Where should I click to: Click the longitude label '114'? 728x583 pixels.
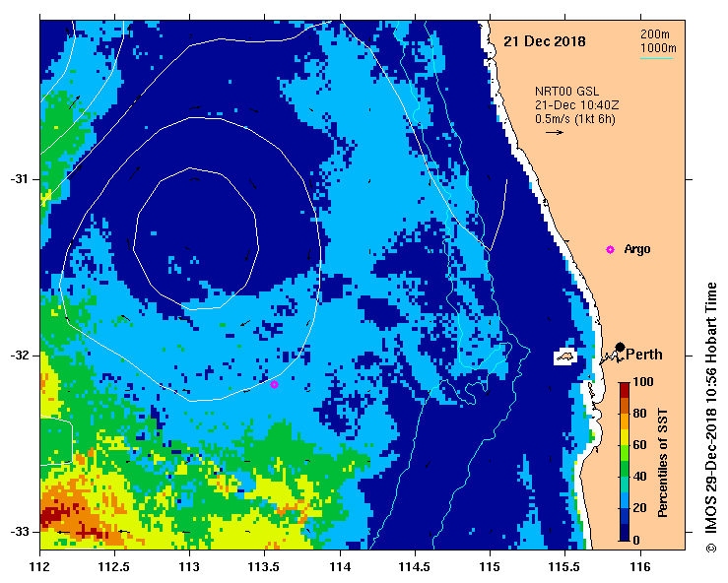tap(340, 567)
